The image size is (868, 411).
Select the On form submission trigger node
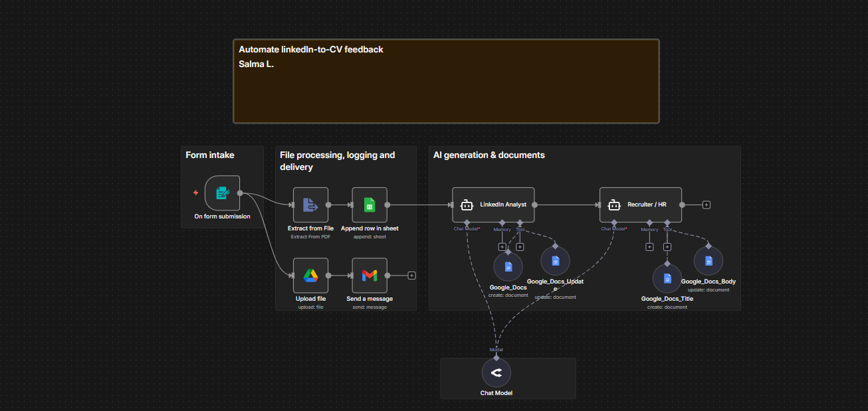[x=222, y=193]
